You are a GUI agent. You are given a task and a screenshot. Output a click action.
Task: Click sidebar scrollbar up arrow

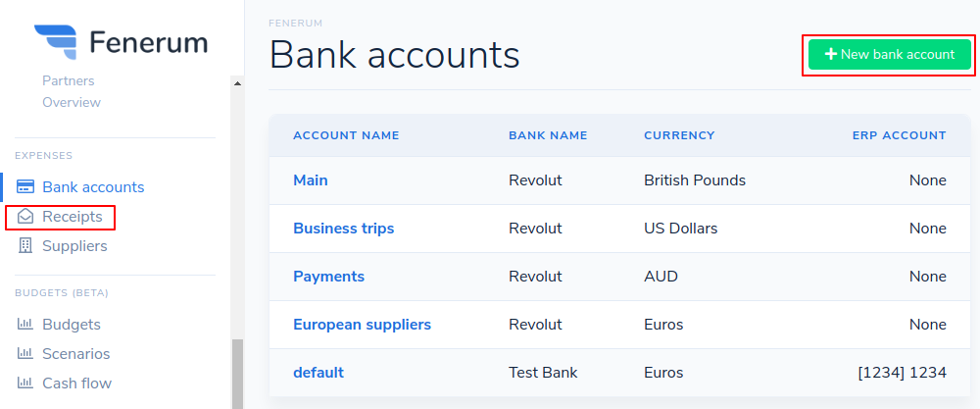[x=236, y=83]
